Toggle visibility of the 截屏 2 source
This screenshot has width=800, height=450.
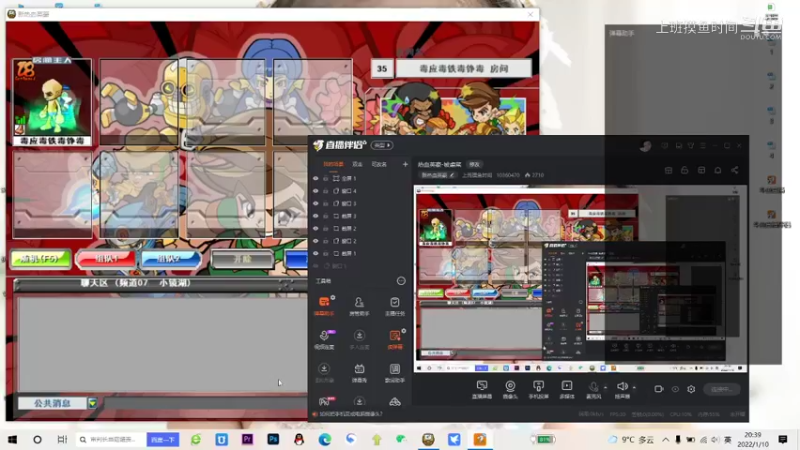pos(315,229)
